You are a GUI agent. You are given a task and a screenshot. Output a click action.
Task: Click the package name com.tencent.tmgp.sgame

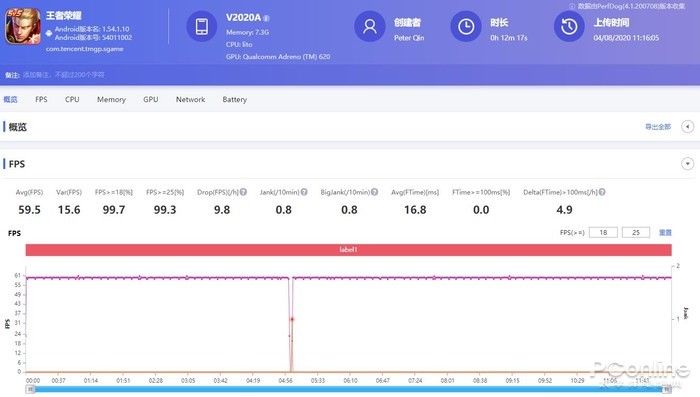click(x=84, y=49)
